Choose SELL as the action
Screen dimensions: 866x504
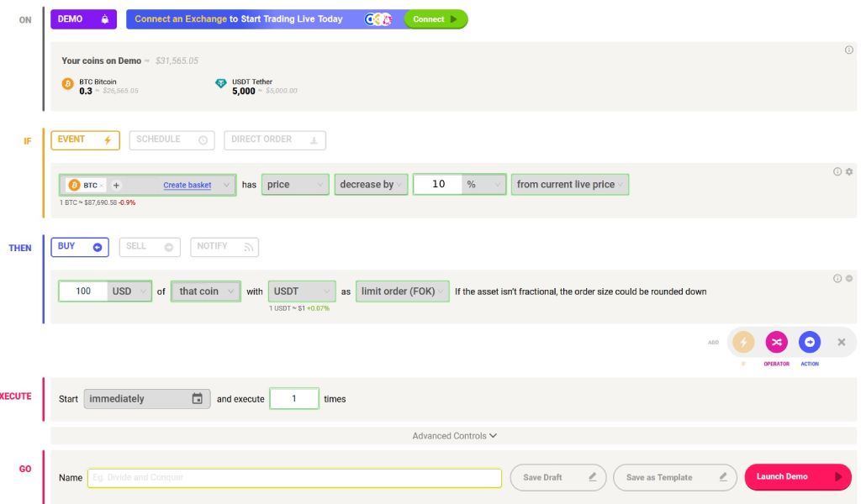click(150, 247)
